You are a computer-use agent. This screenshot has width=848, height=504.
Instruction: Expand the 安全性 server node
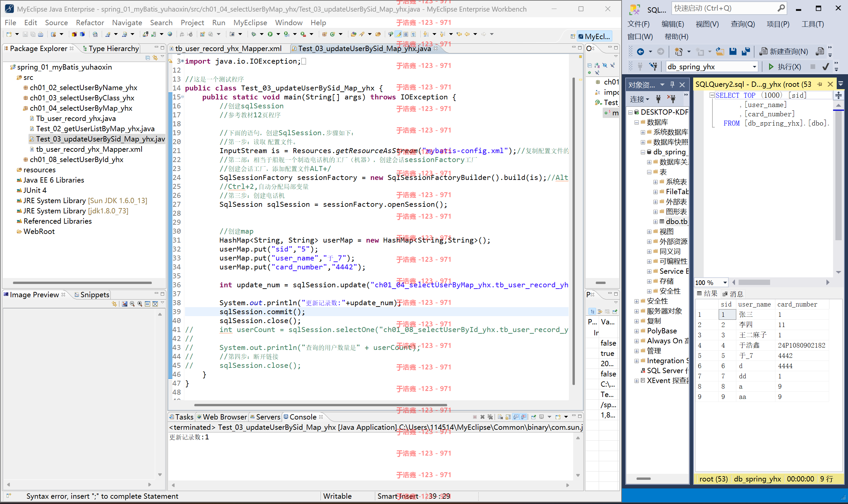[x=637, y=301]
